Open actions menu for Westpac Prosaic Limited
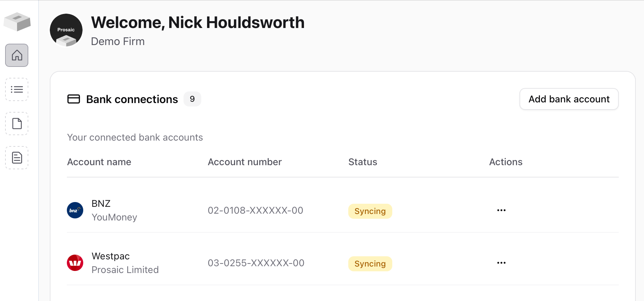644x301 pixels. coord(501,263)
